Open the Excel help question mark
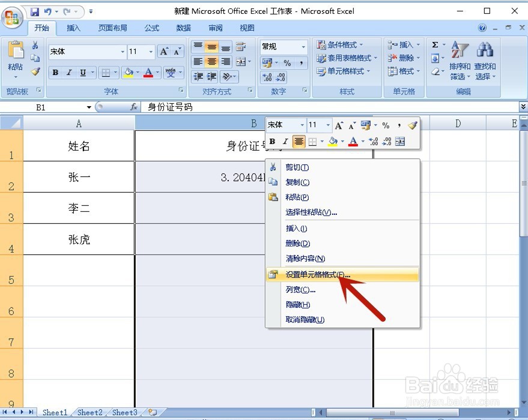Viewport: 528px width, 420px height. point(482,28)
